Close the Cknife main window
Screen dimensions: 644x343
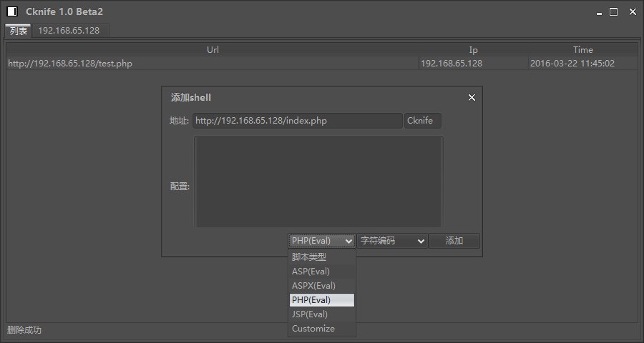click(x=633, y=12)
